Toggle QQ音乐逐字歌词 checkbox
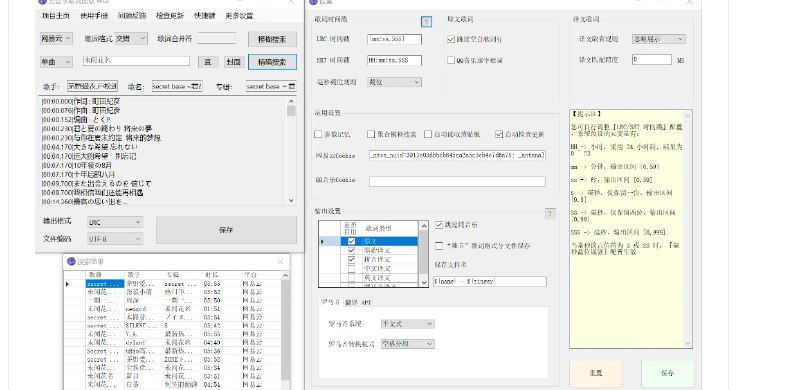The image size is (800, 390). click(x=451, y=60)
